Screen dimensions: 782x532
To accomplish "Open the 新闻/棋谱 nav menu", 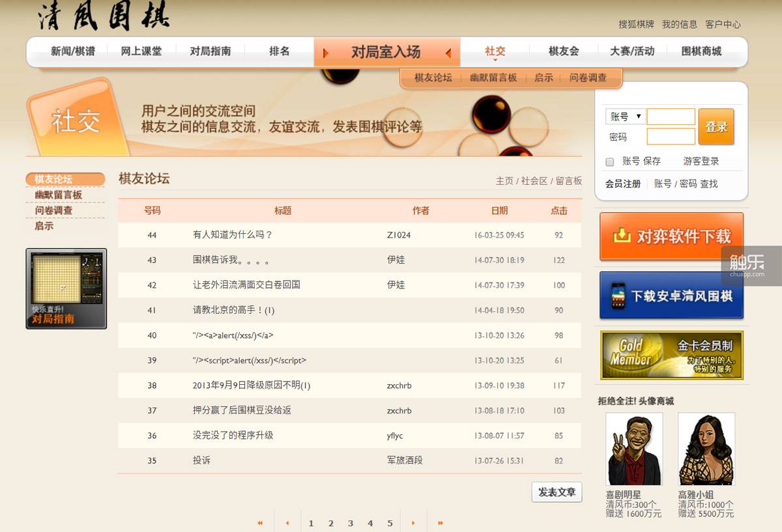I will [x=73, y=51].
